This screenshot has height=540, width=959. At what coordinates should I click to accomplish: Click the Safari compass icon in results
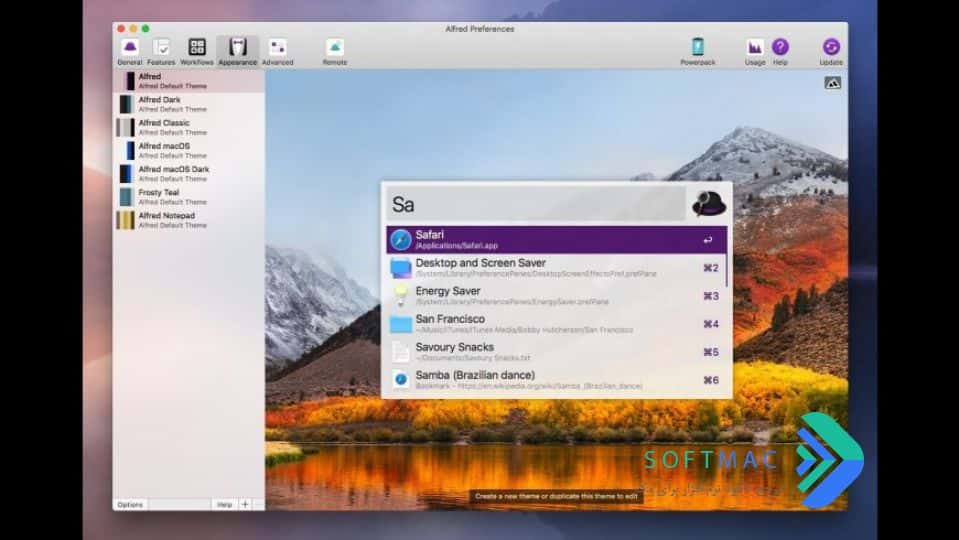pos(401,240)
